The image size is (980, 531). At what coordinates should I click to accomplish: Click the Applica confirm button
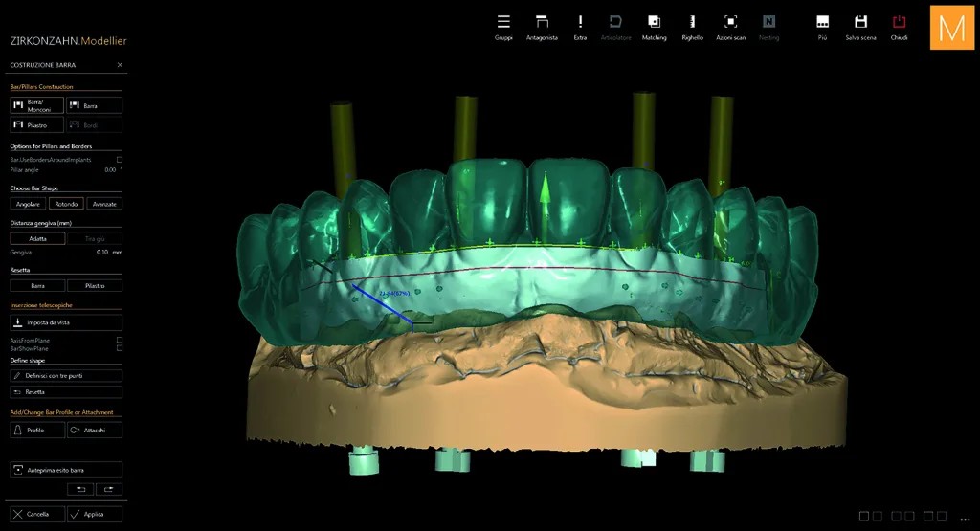(95, 514)
